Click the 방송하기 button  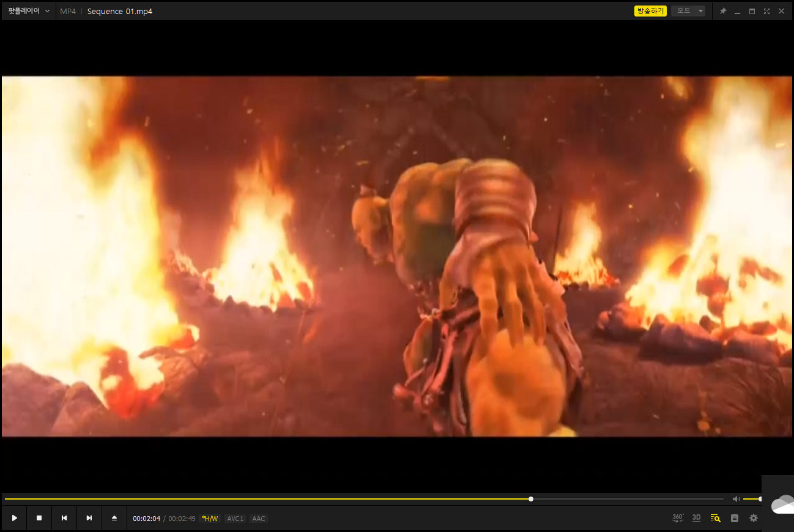pyautogui.click(x=650, y=11)
